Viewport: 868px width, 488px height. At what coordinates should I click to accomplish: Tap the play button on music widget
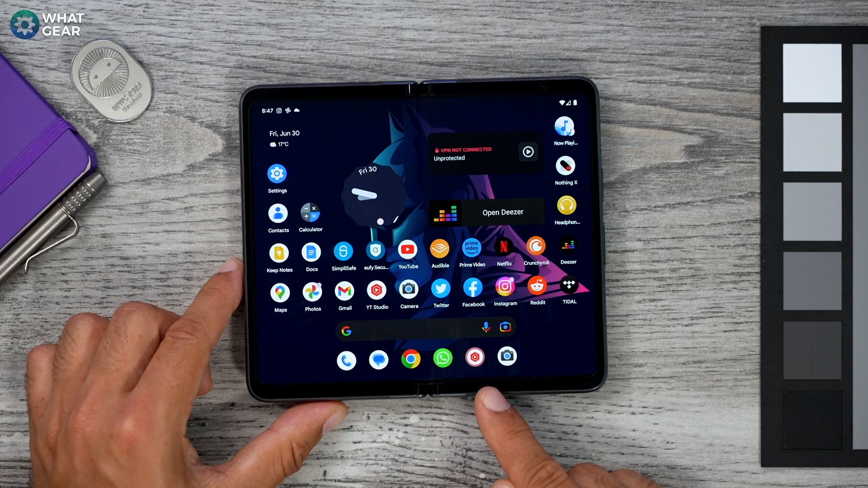click(527, 152)
